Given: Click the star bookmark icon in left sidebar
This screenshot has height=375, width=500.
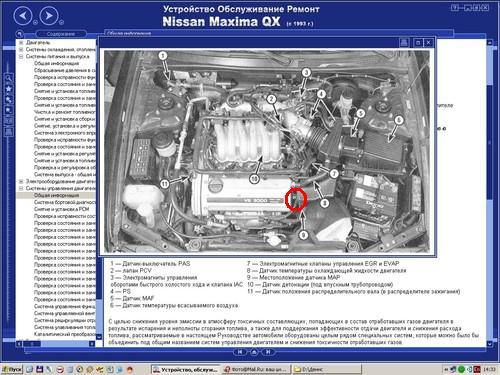Looking at the screenshot, I should coord(8,89).
